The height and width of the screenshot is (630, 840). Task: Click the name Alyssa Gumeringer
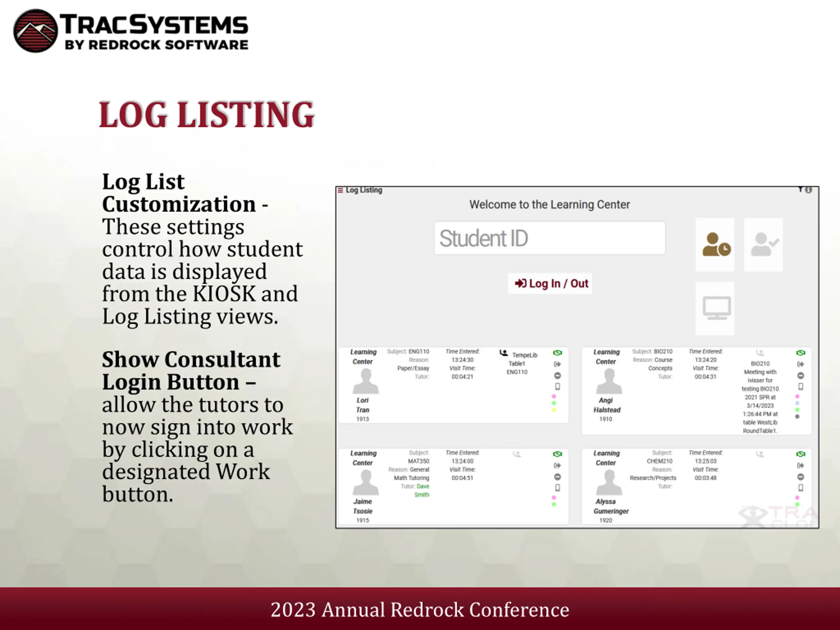point(611,506)
